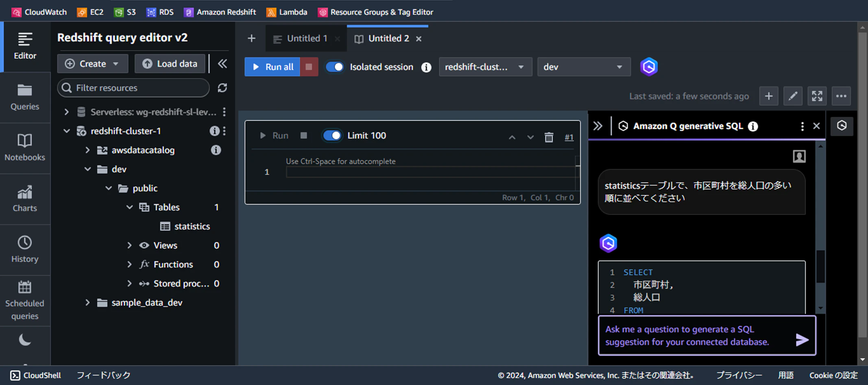Expand the Stored procedures node
Image resolution: width=868 pixels, height=385 pixels.
tap(129, 284)
